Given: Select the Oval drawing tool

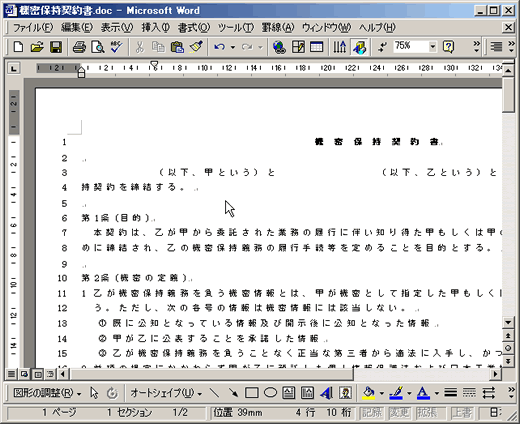Looking at the screenshot, I should (270, 393).
